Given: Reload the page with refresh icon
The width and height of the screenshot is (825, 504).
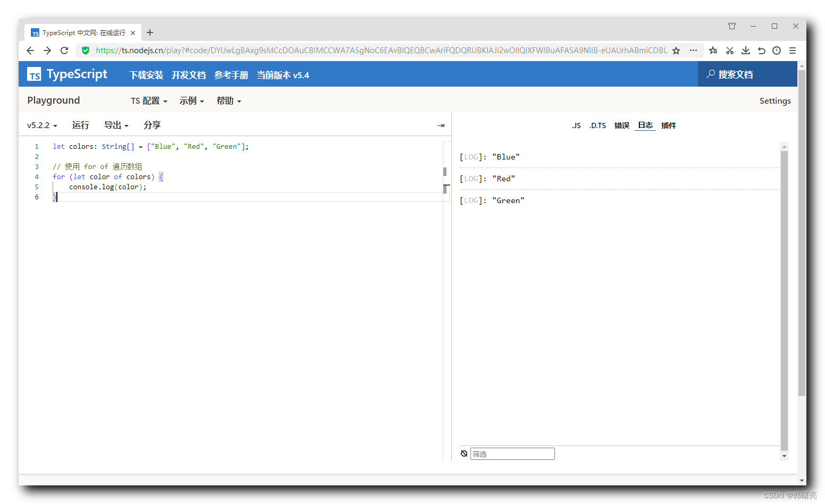Looking at the screenshot, I should 64,51.
